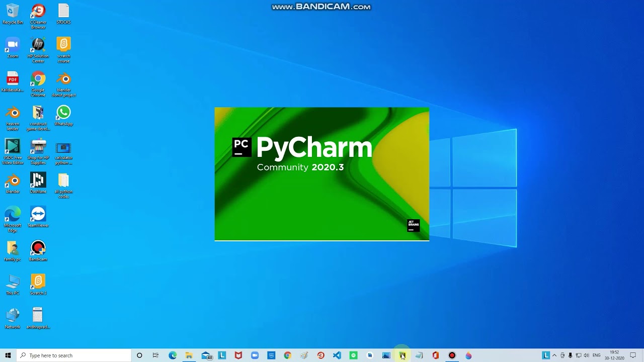The image size is (644, 362).
Task: Open Microsoft Edge in the taskbar
Action: point(173,355)
